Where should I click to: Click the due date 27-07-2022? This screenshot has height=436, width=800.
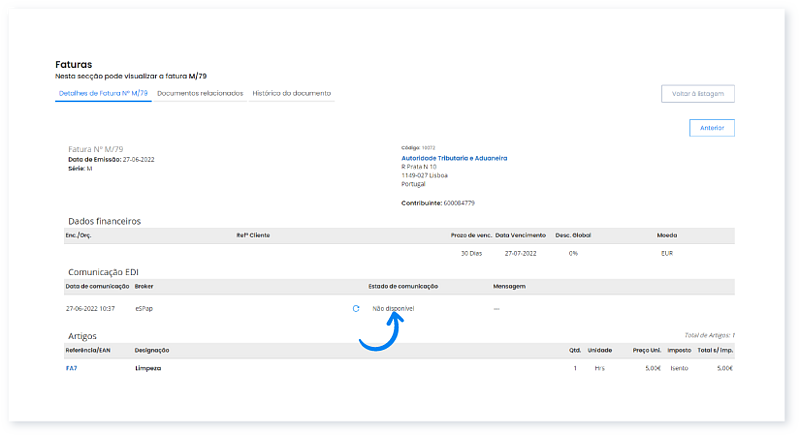522,254
